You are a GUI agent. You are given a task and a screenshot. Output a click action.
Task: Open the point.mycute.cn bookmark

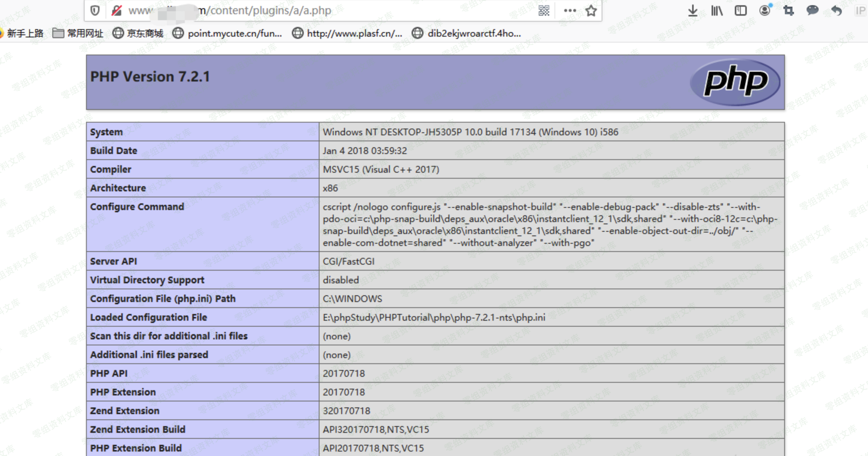[x=227, y=34]
